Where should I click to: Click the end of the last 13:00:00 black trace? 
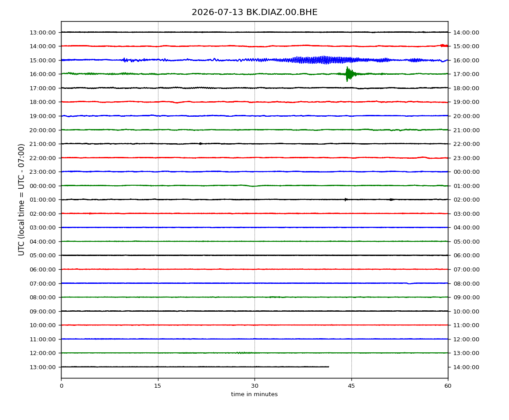328,367
